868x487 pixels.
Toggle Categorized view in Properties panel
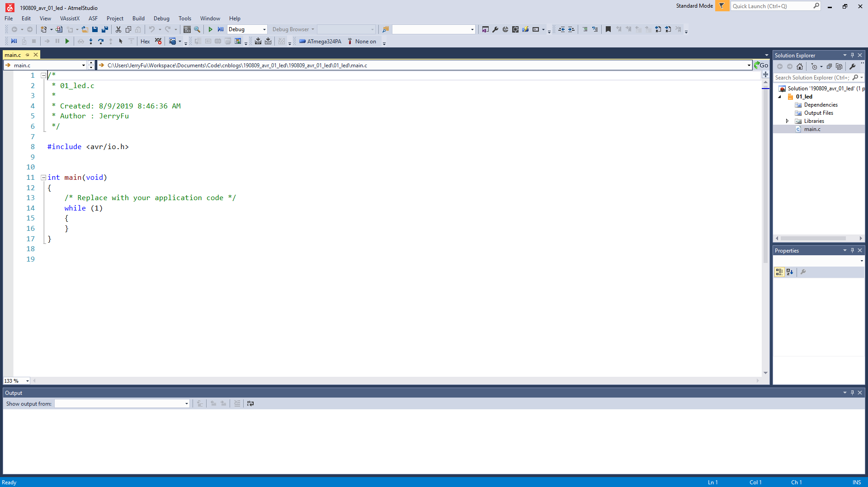tap(779, 272)
